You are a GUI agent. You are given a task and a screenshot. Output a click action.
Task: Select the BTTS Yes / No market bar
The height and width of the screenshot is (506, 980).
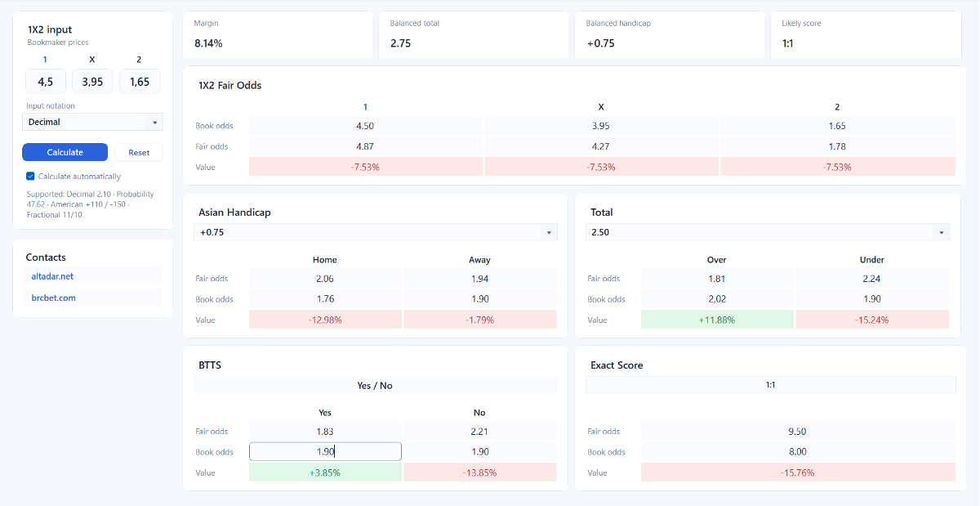(x=376, y=385)
